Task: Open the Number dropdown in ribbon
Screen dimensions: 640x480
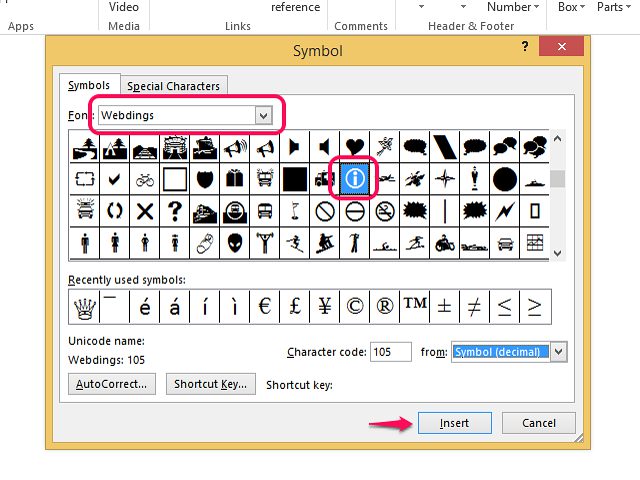Action: point(513,7)
